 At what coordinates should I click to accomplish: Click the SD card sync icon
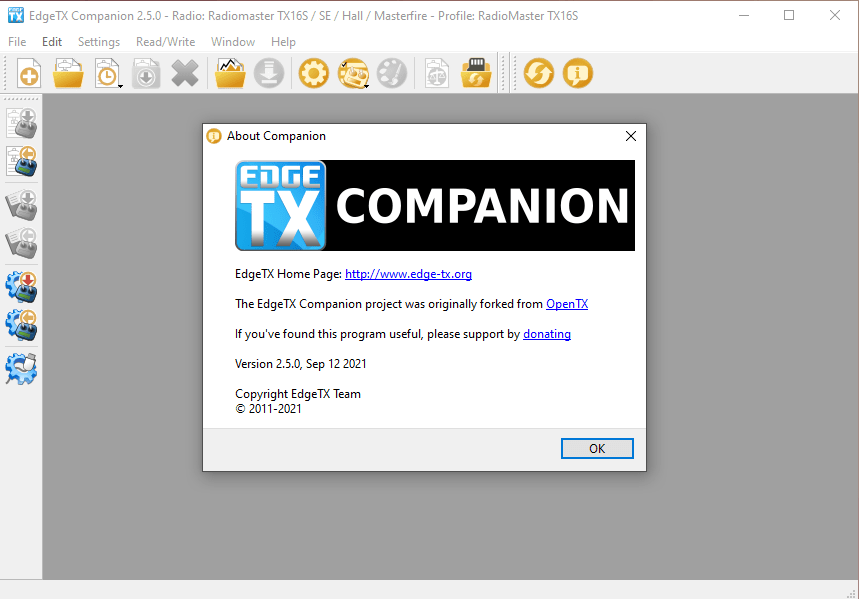click(475, 72)
